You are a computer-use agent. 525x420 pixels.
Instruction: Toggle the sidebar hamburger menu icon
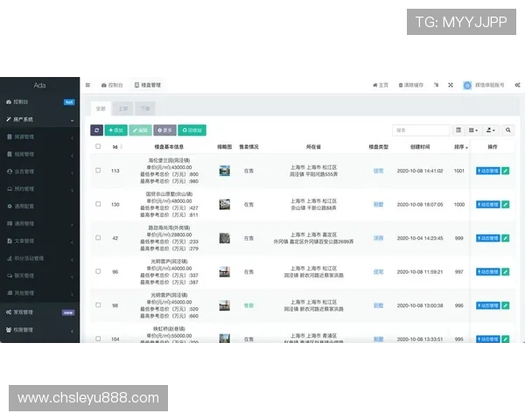(87, 85)
